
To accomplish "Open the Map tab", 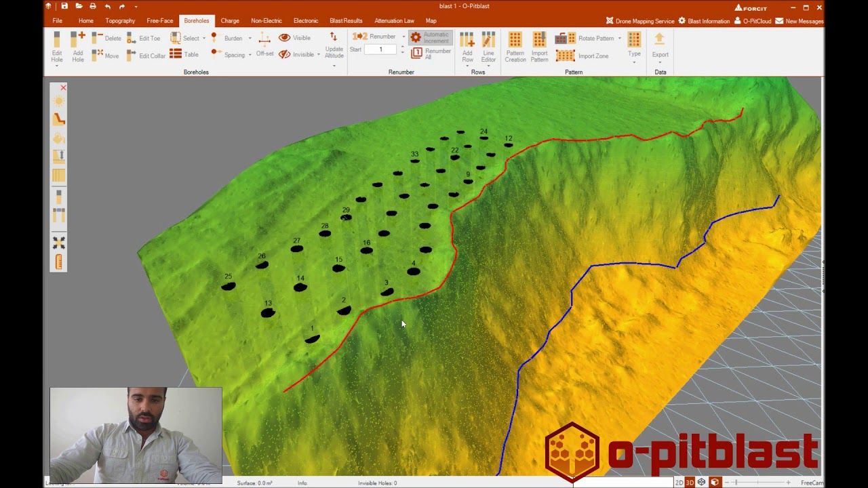I will (431, 21).
